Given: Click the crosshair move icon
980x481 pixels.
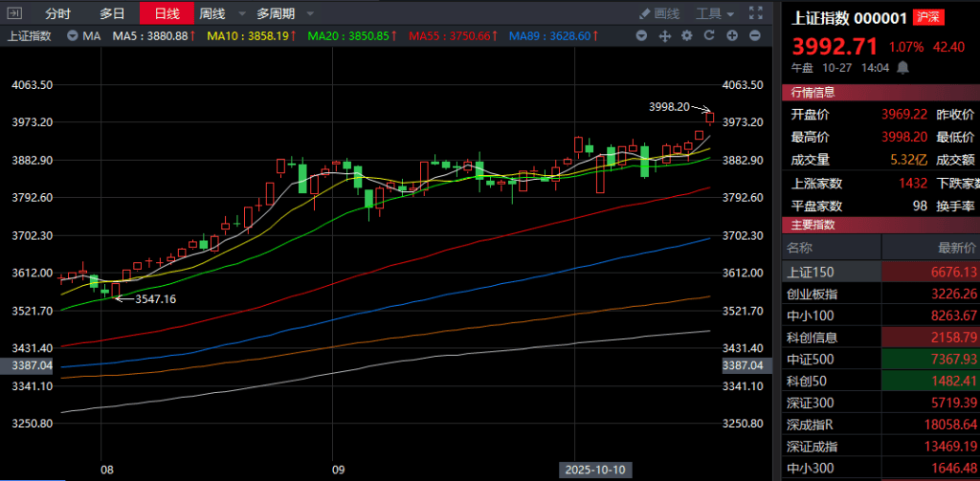Looking at the screenshot, I should (664, 35).
